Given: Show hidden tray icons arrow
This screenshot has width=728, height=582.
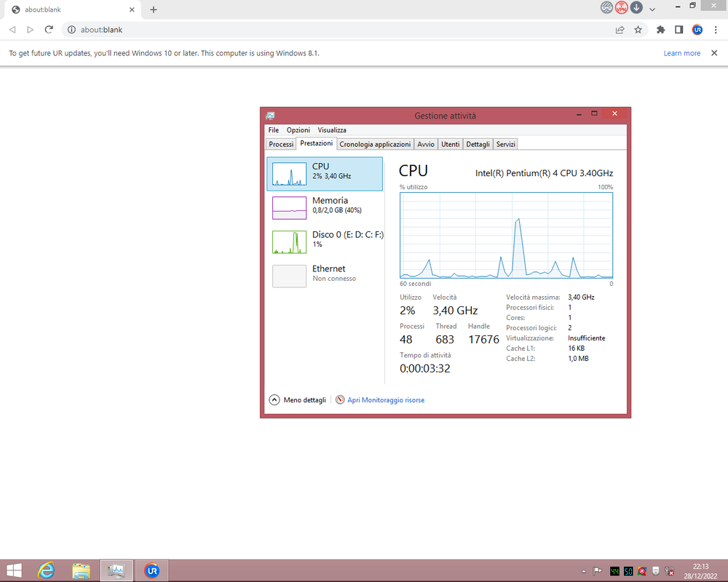Looking at the screenshot, I should coord(584,571).
